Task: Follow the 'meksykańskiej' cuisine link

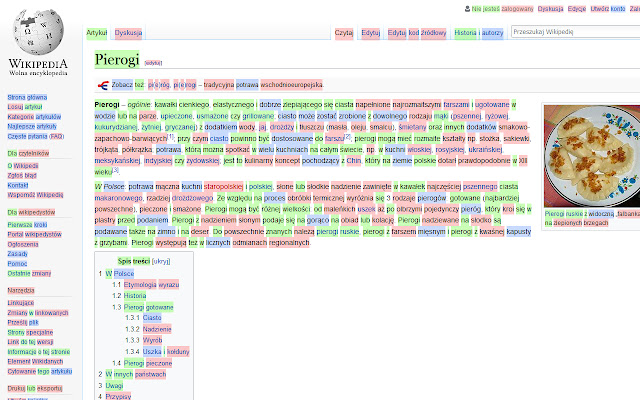Action: (x=117, y=160)
